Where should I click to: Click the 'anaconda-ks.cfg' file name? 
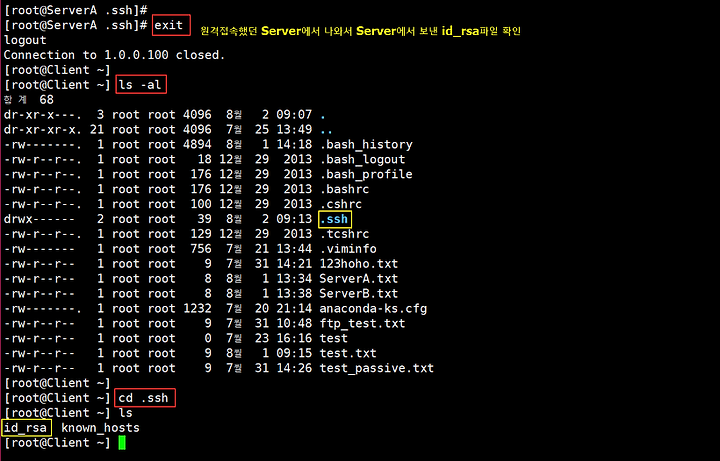(373, 309)
